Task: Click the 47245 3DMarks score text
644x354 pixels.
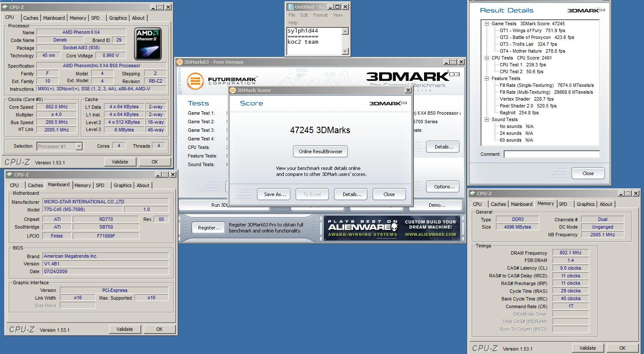Action: pos(320,131)
